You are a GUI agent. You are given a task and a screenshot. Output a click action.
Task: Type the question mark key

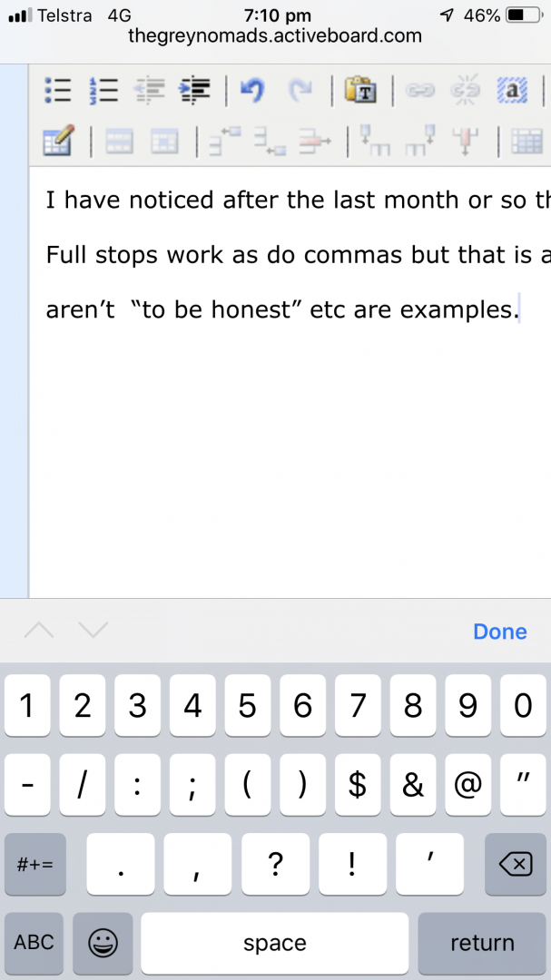click(x=275, y=865)
